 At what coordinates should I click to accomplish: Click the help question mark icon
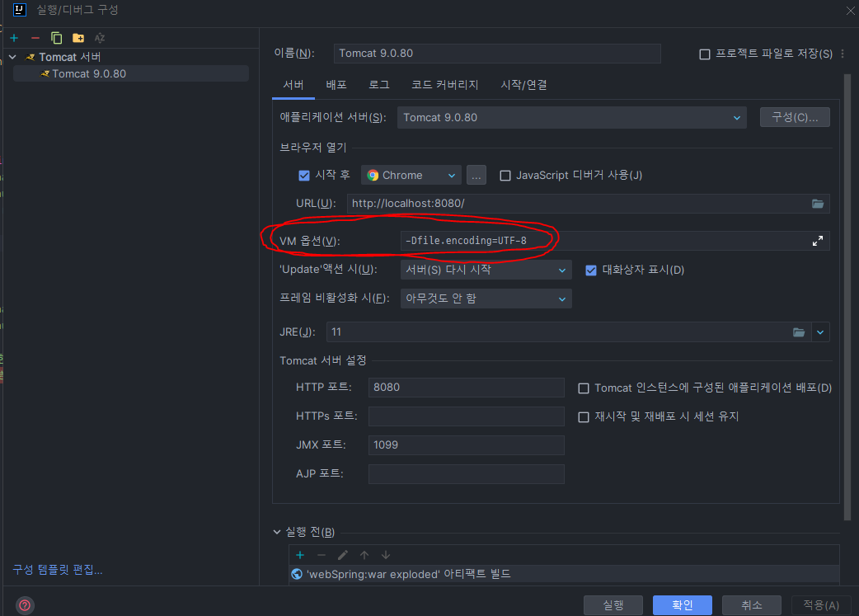[25, 605]
